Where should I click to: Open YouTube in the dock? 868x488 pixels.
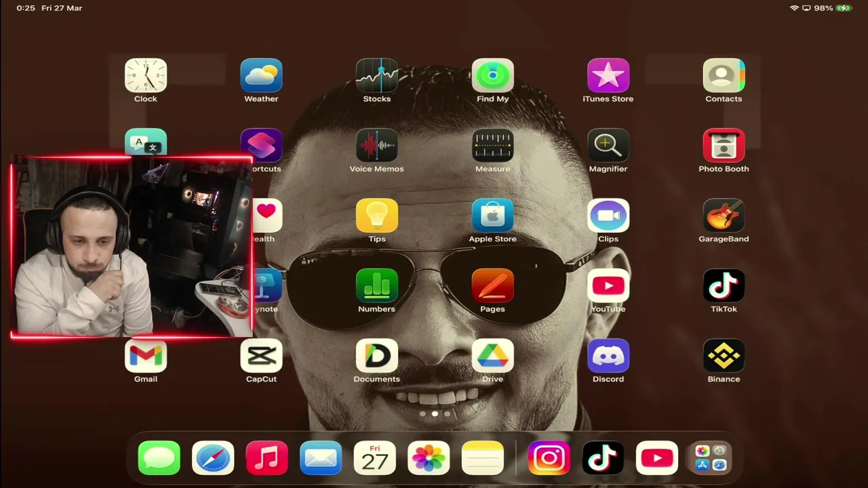click(x=657, y=458)
